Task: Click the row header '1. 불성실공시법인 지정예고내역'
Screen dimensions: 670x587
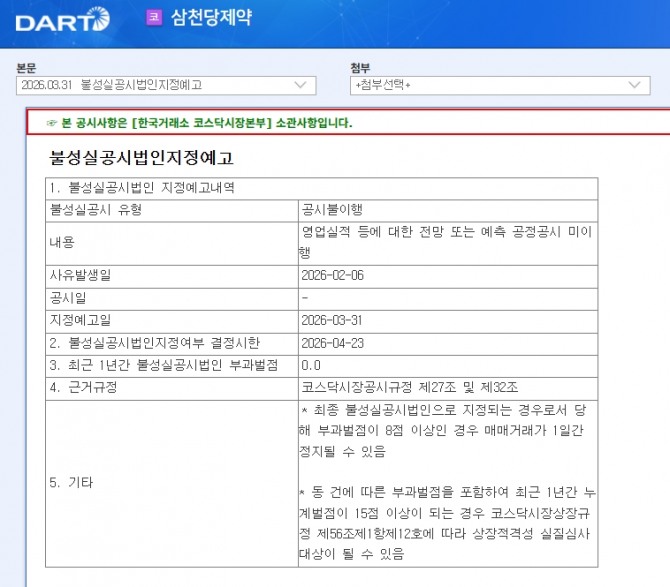Action: coord(321,188)
